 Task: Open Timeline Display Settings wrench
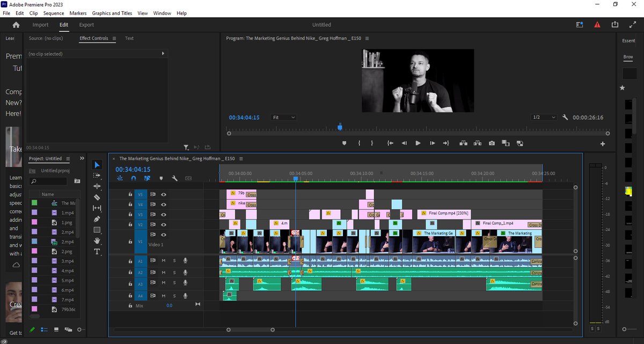[175, 178]
